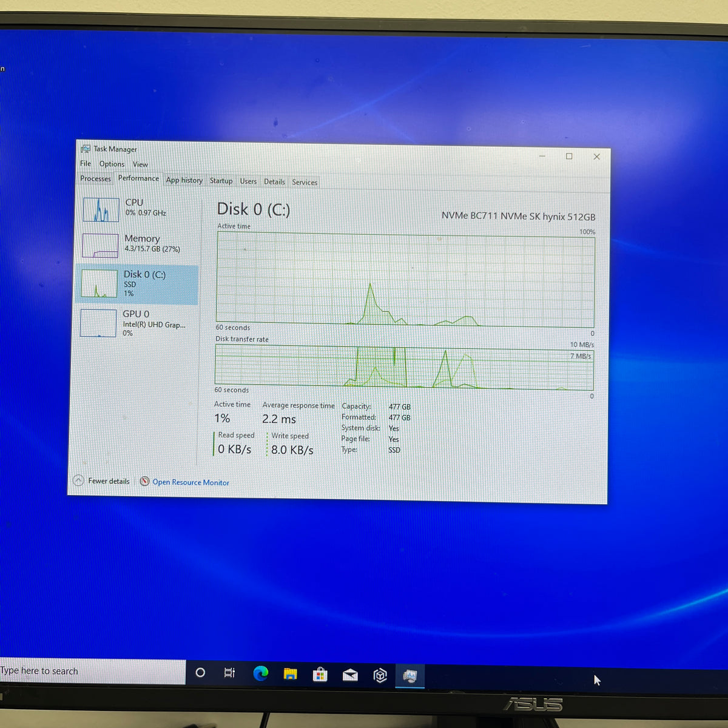Select the Type SSD value
The width and height of the screenshot is (728, 728).
(x=394, y=450)
